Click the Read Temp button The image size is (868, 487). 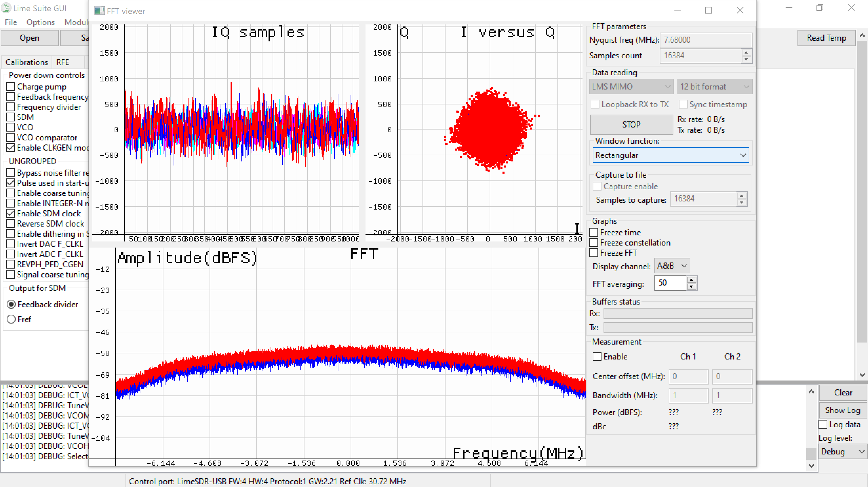pos(826,38)
